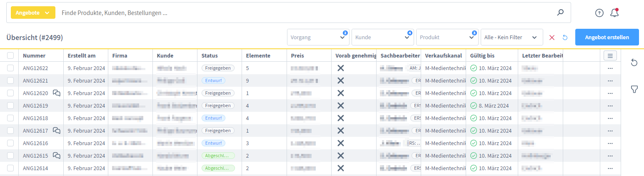Open the help question mark icon

pyautogui.click(x=599, y=13)
